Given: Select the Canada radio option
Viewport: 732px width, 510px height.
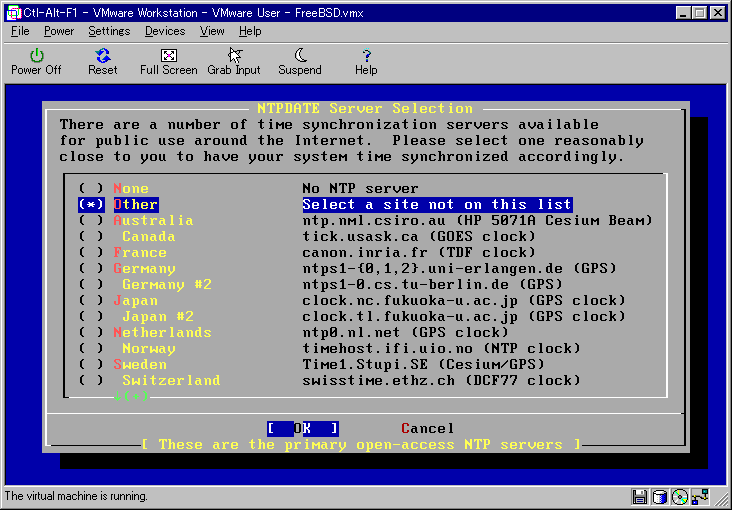Looking at the screenshot, I should tap(91, 236).
